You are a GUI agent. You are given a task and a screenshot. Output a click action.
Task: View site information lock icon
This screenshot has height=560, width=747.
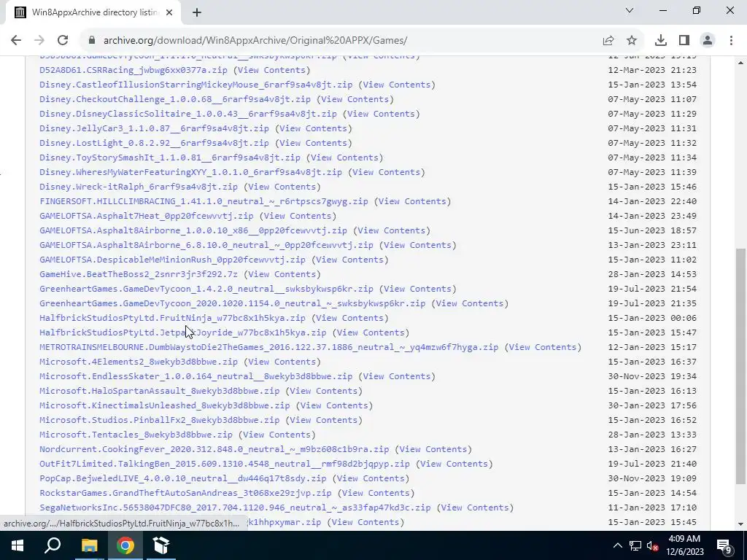pos(92,41)
